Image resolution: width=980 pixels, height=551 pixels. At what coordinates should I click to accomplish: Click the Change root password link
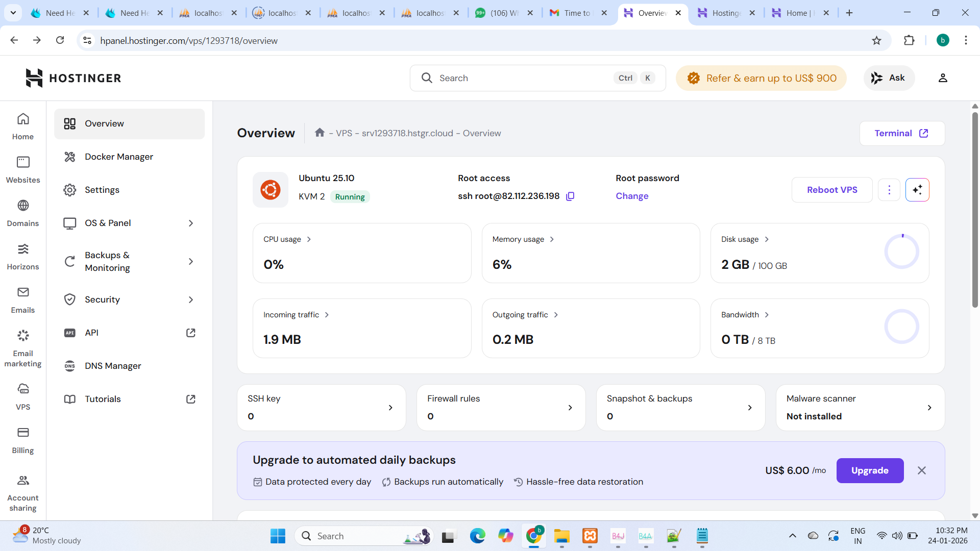(631, 196)
